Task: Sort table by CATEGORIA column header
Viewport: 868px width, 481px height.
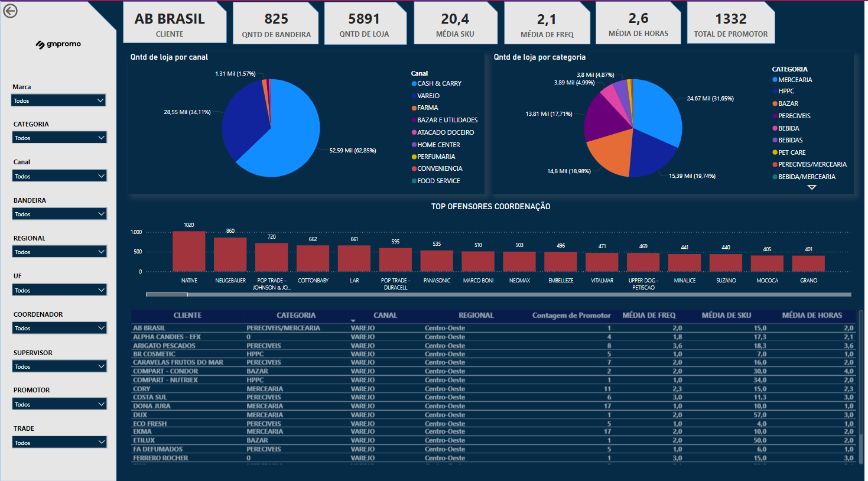Action: [x=296, y=316]
